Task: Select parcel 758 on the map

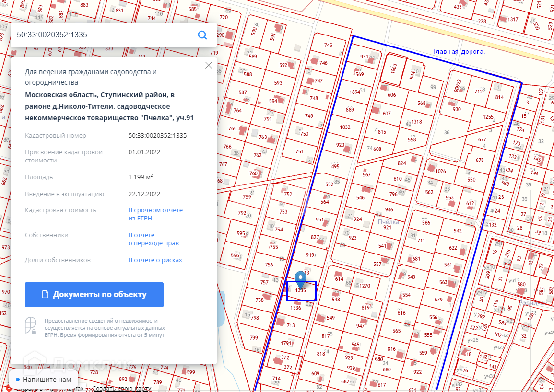Action: (259, 300)
